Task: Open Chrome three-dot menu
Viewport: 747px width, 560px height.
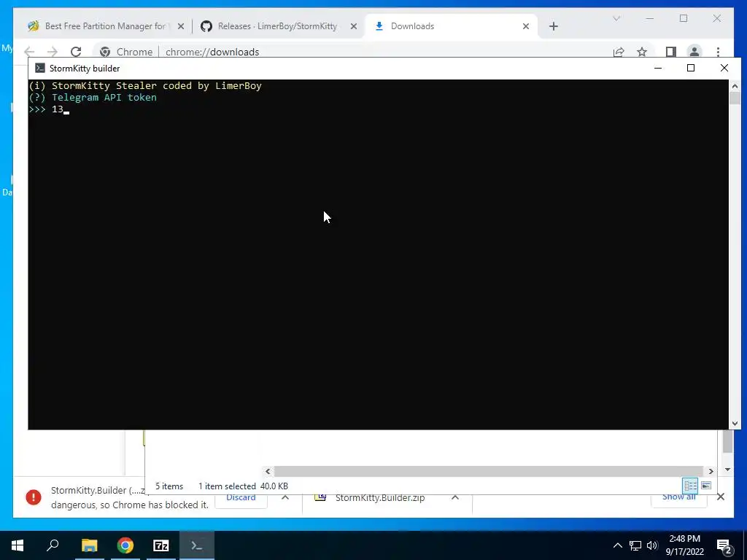Action: point(718,52)
